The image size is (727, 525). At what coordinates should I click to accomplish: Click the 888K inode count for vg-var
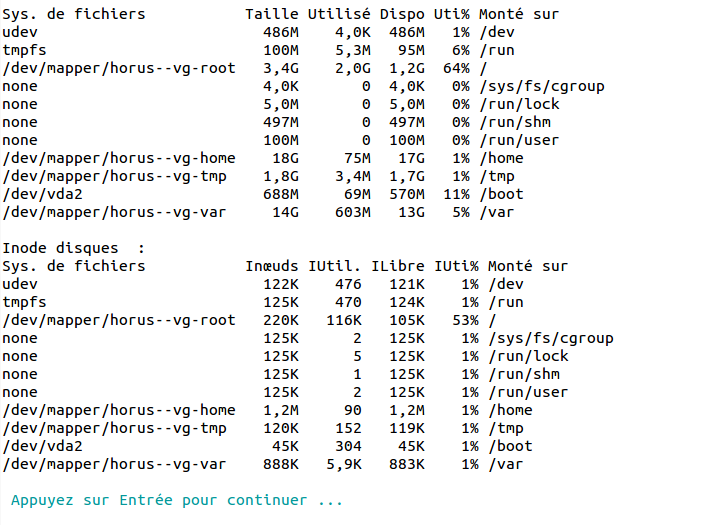coord(281,465)
